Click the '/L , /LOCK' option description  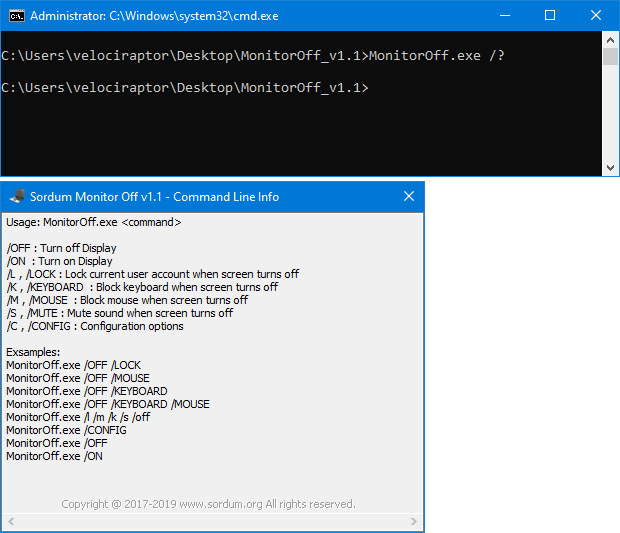tap(152, 274)
